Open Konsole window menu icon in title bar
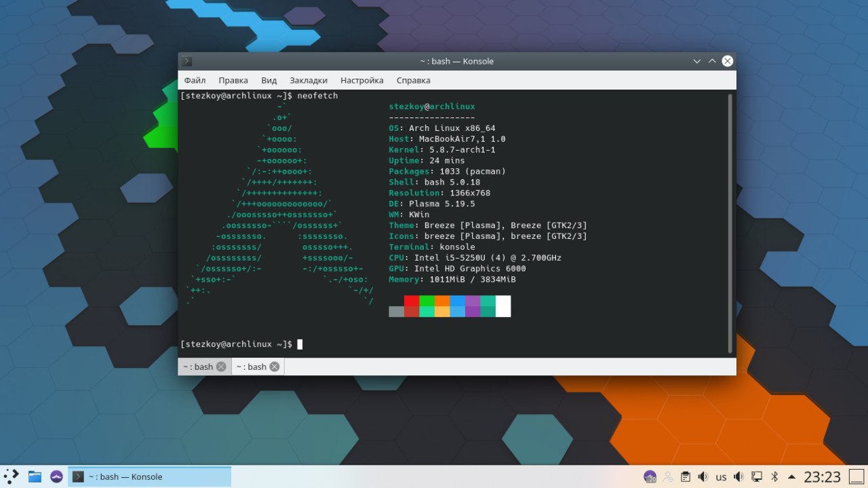The image size is (868, 488). tap(187, 61)
